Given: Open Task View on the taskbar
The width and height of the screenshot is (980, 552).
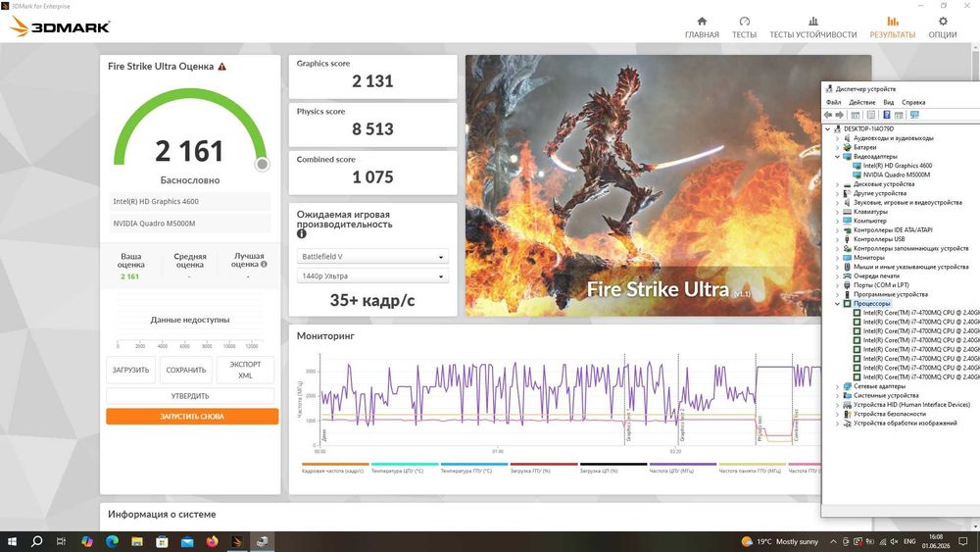Looking at the screenshot, I should click(61, 541).
